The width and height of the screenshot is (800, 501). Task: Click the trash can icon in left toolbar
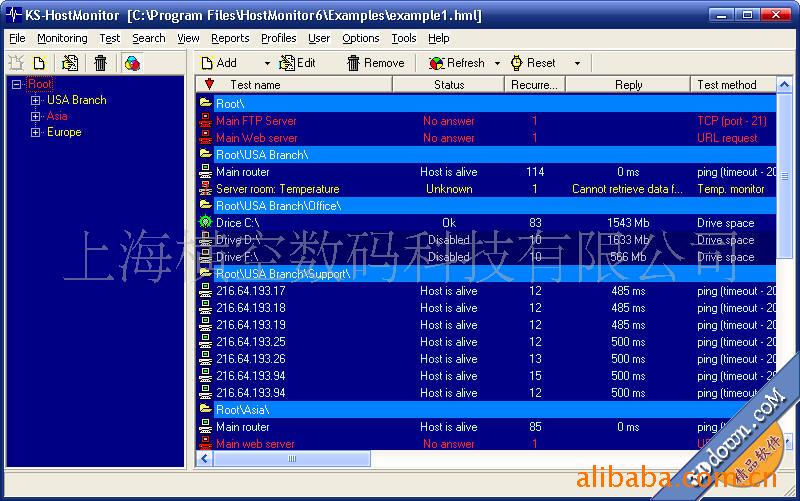click(101, 63)
